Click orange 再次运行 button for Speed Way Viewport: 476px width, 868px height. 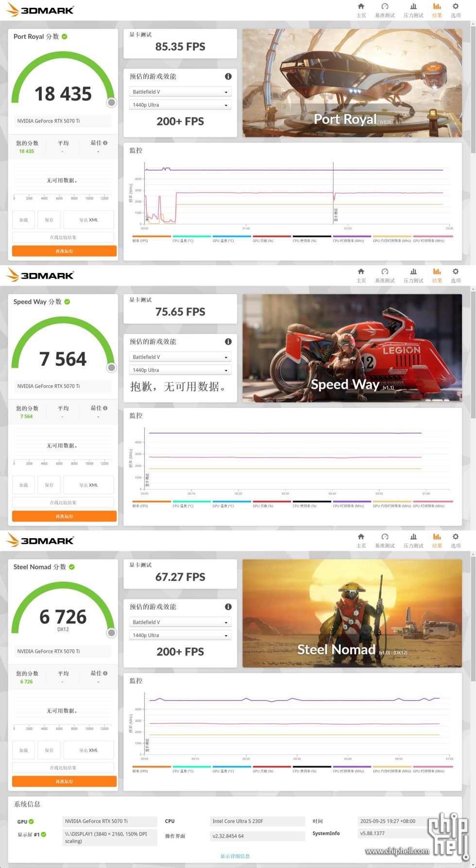64,516
